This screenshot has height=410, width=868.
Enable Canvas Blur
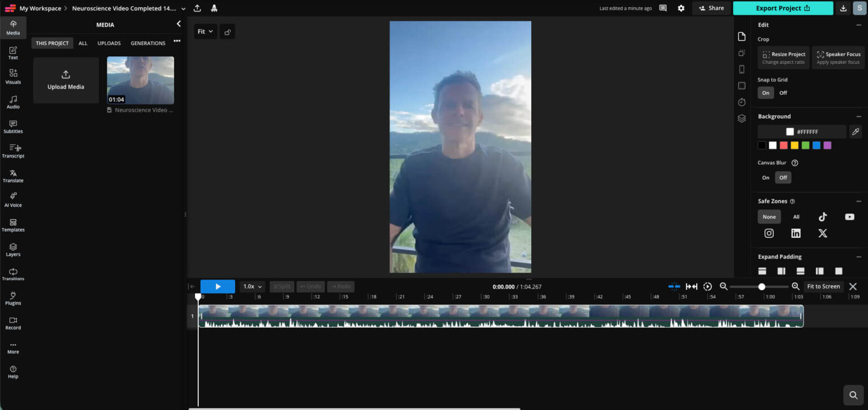766,177
